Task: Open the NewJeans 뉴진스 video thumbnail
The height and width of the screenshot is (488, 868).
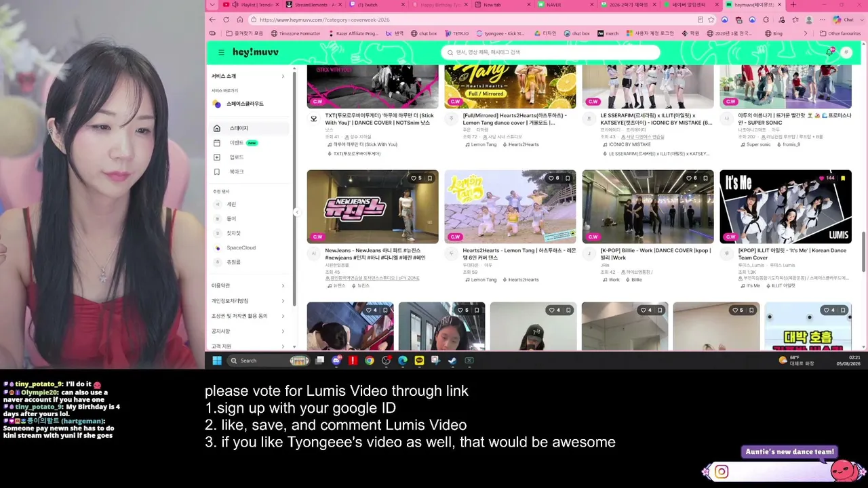Action: point(372,207)
